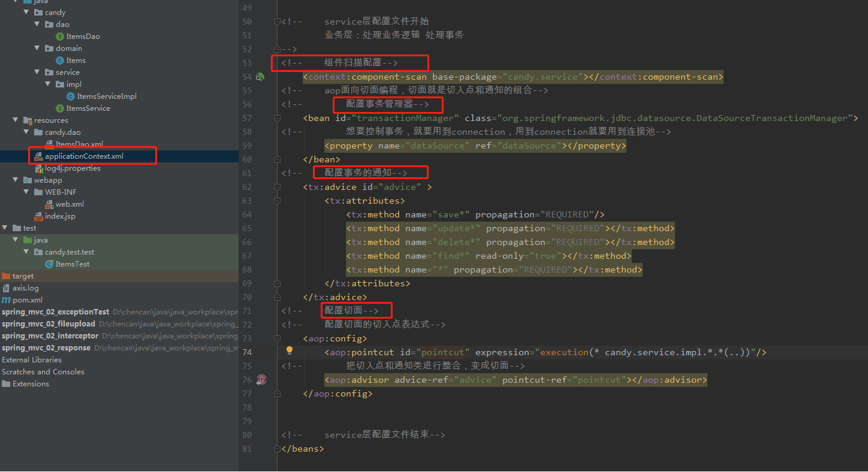Collapse the dao package node
Image resolution: width=868 pixels, height=472 pixels.
tap(37, 25)
